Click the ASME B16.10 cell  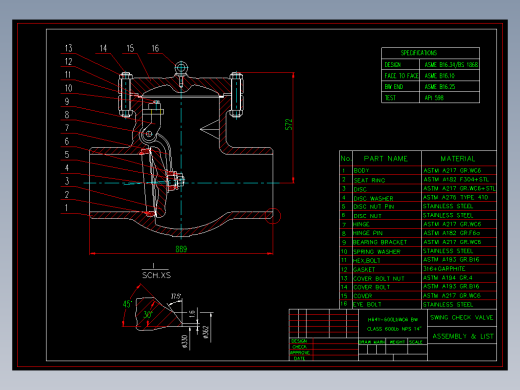pyautogui.click(x=439, y=76)
